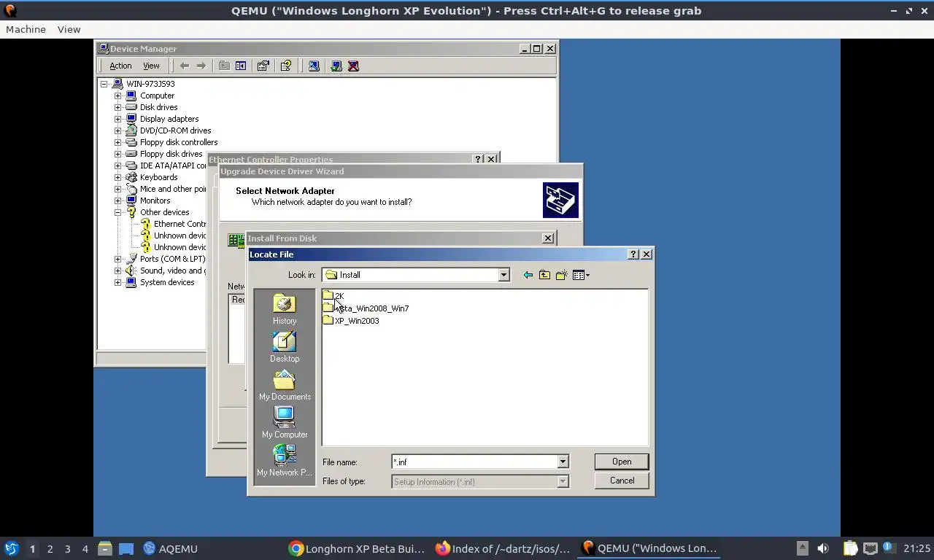This screenshot has height=560, width=934.
Task: Select the Monitors tree item
Action: pos(155,201)
